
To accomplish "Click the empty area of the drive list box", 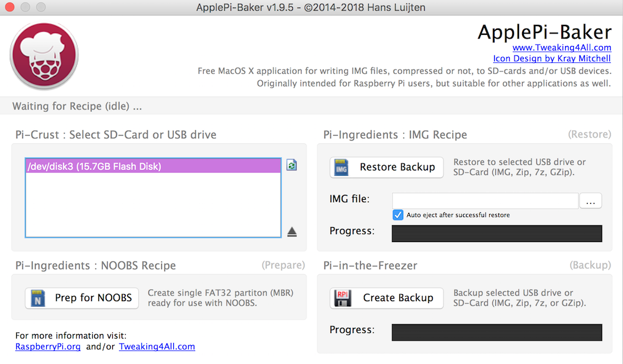I will pyautogui.click(x=153, y=205).
